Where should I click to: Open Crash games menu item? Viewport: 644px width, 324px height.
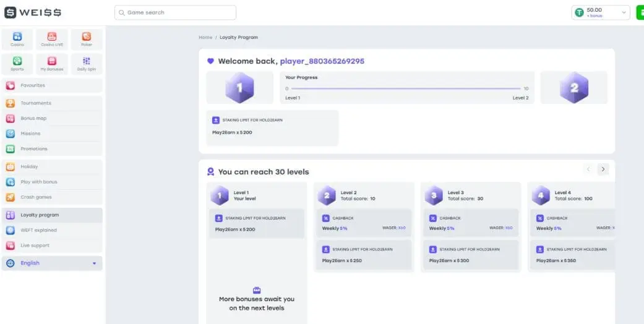36,197
